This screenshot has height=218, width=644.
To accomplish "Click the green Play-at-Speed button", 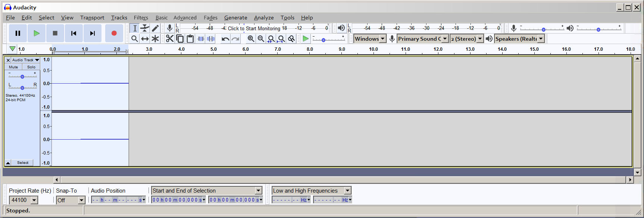I will 306,38.
